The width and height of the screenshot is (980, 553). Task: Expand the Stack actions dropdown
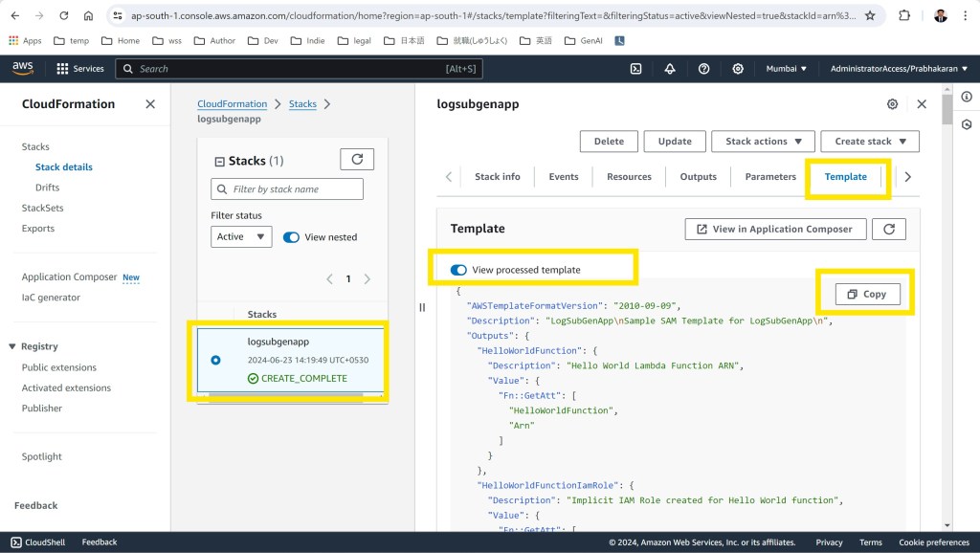pos(763,142)
